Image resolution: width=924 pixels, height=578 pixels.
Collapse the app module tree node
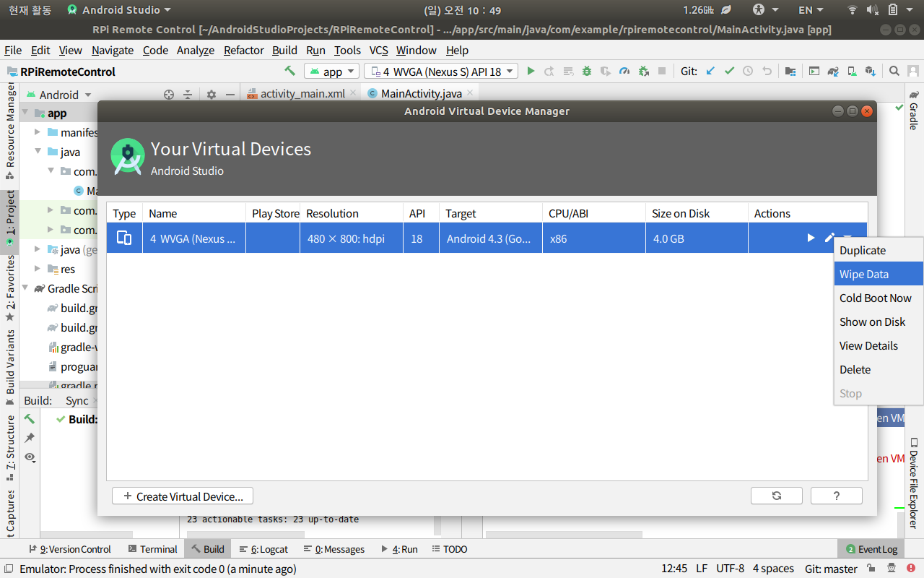tap(25, 113)
